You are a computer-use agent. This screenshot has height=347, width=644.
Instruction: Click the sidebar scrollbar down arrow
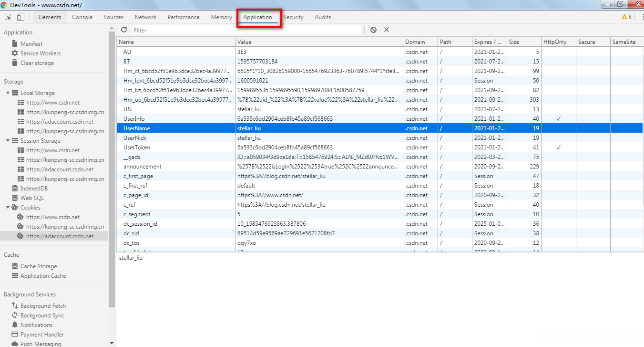point(112,343)
